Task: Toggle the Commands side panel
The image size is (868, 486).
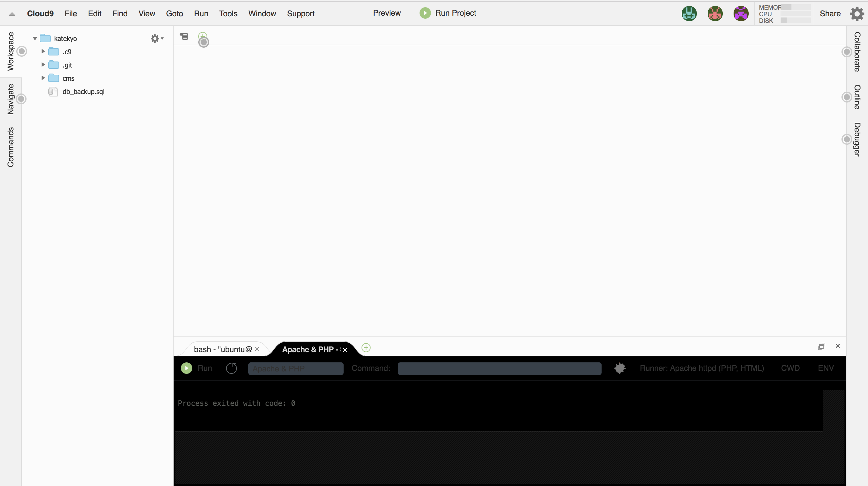Action: [x=11, y=147]
